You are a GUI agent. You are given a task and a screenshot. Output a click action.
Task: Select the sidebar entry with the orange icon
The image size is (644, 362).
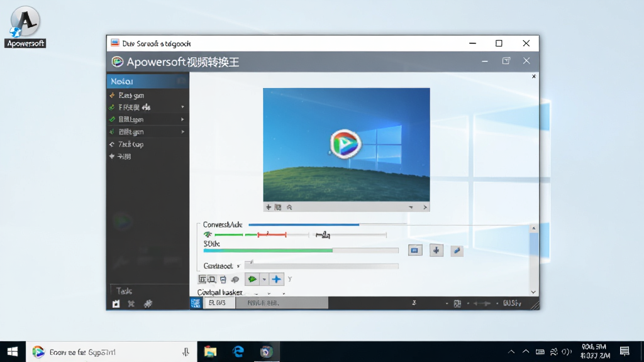coord(148,96)
